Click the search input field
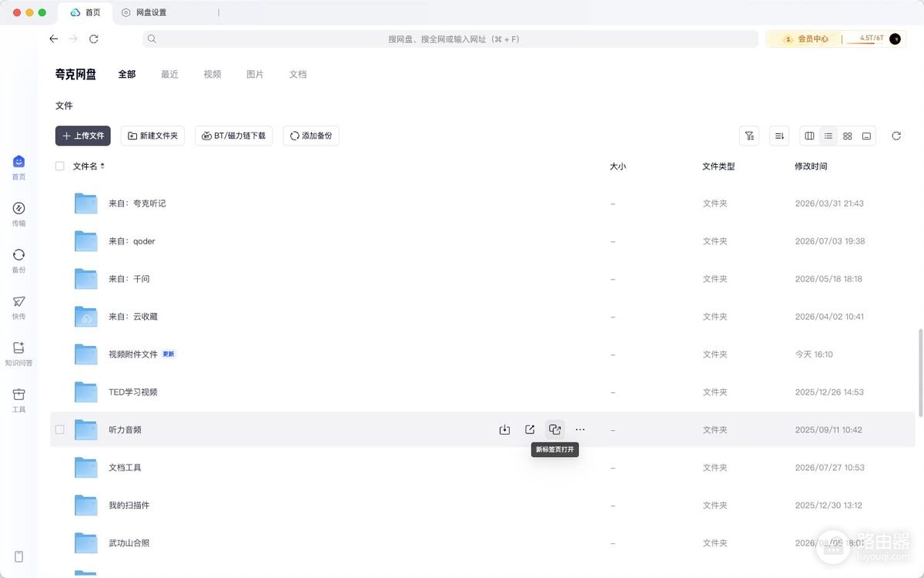Screen dimensions: 924x578 pyautogui.click(x=450, y=39)
